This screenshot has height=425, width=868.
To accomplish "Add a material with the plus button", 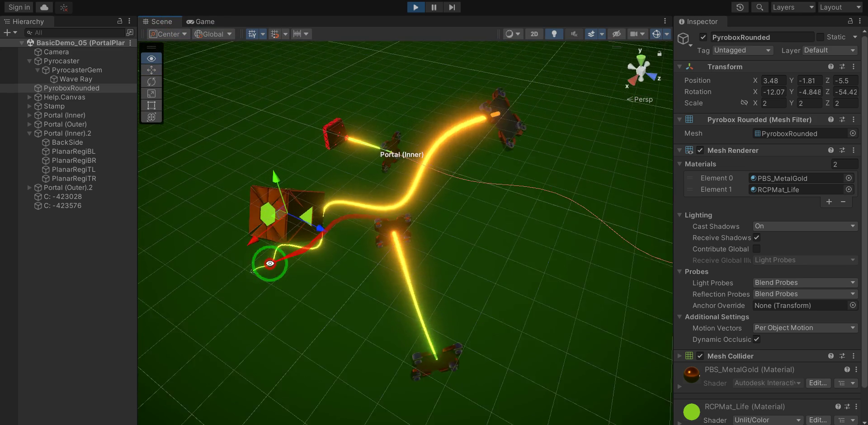I will [829, 202].
